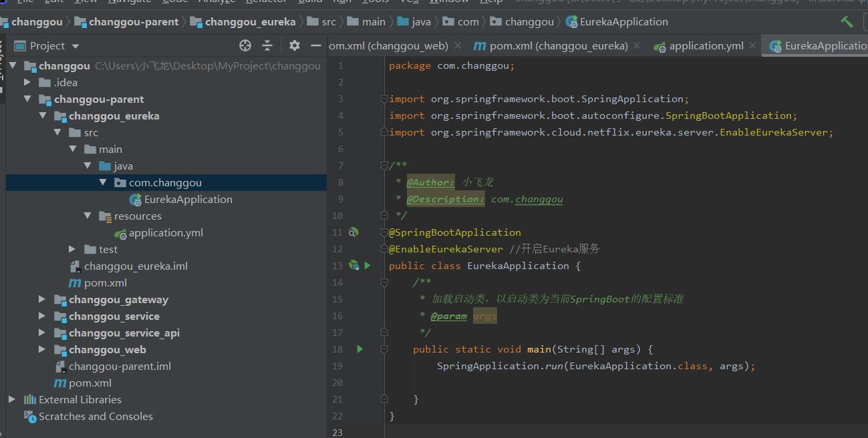Click the Collapse All icon in Project panel
Viewport: 868px width, 438px height.
(267, 45)
